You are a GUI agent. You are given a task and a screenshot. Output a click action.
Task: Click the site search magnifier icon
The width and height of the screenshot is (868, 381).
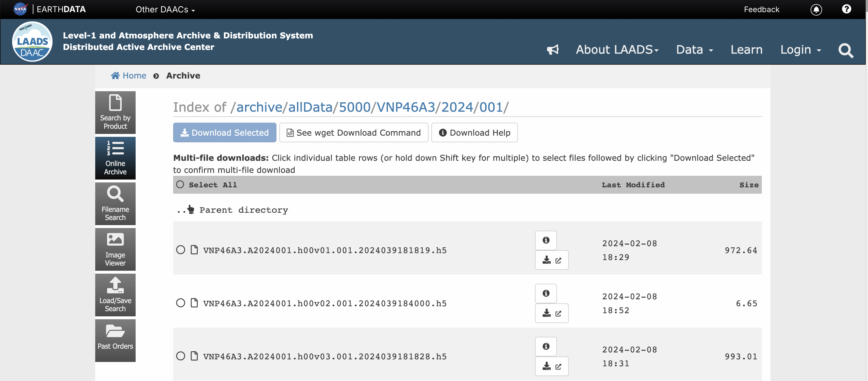[x=845, y=51]
